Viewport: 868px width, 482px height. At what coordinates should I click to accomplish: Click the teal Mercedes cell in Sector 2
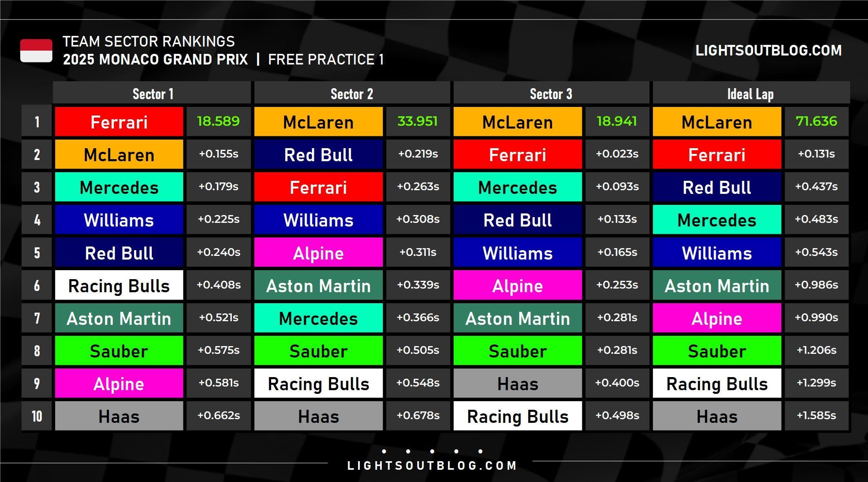tap(318, 318)
